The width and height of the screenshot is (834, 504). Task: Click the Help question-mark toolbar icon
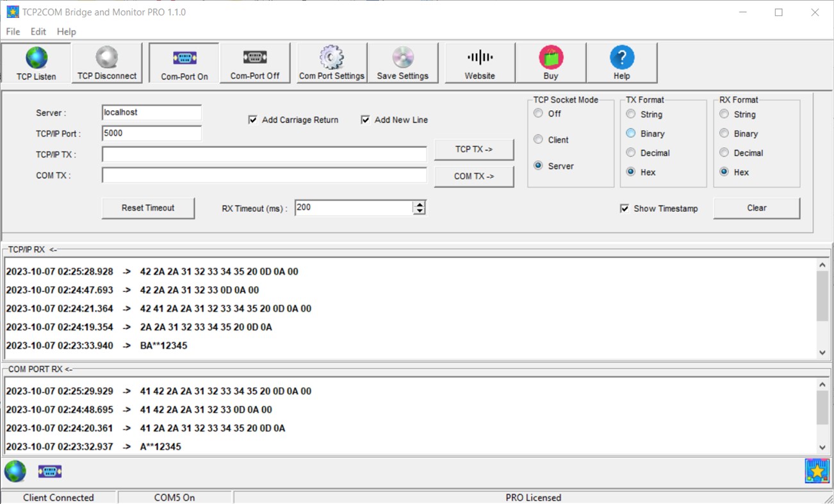pyautogui.click(x=621, y=62)
